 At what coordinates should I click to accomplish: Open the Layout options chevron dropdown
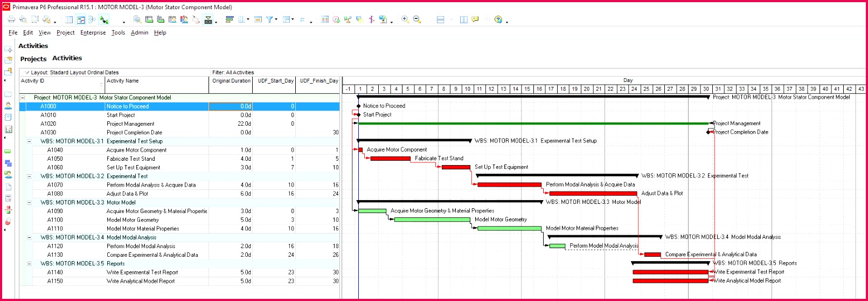click(x=26, y=72)
